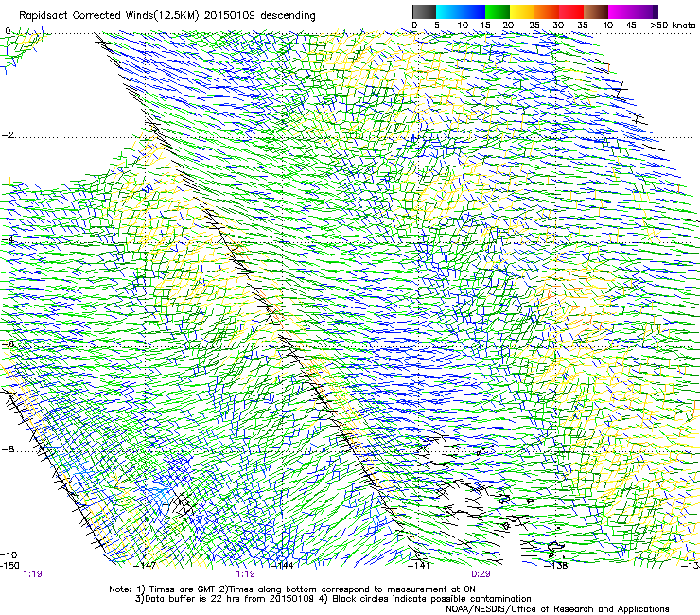Click the green 15-20 knots color segment
The width and height of the screenshot is (700, 615).
click(498, 11)
